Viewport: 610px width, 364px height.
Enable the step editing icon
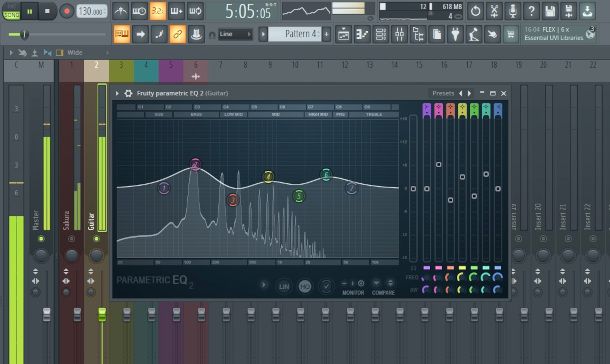[x=159, y=34]
